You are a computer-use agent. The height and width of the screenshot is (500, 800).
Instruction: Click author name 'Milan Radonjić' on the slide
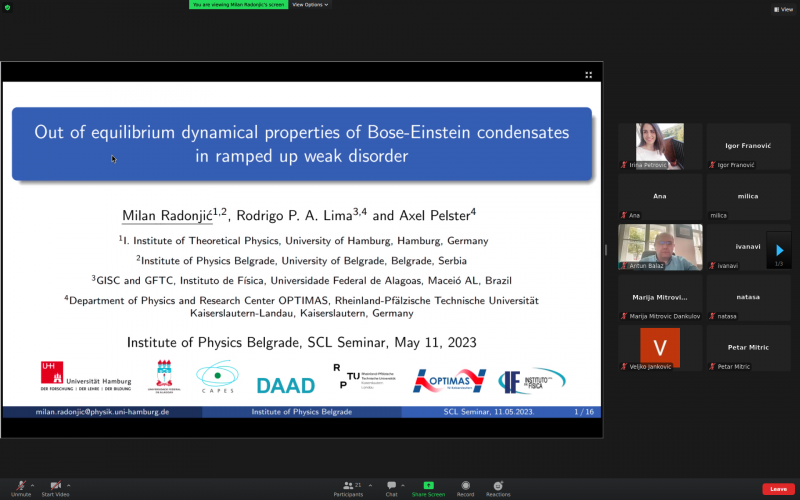[x=167, y=216]
